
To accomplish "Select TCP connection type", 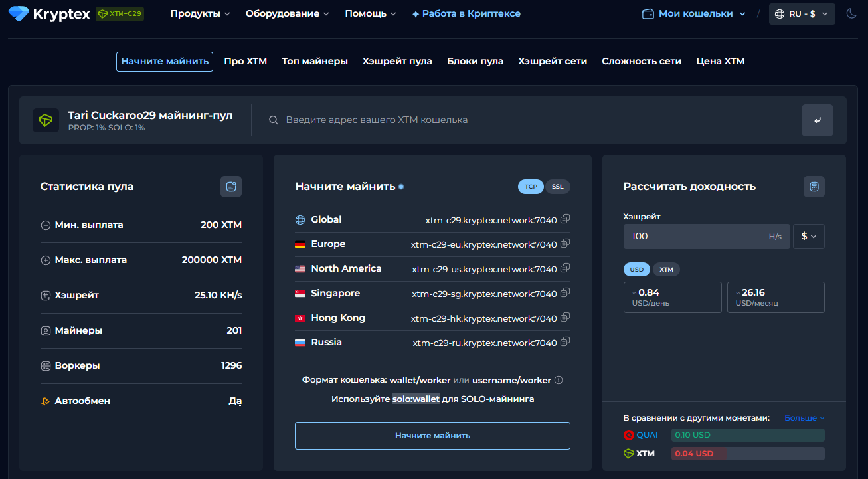I will coord(531,187).
